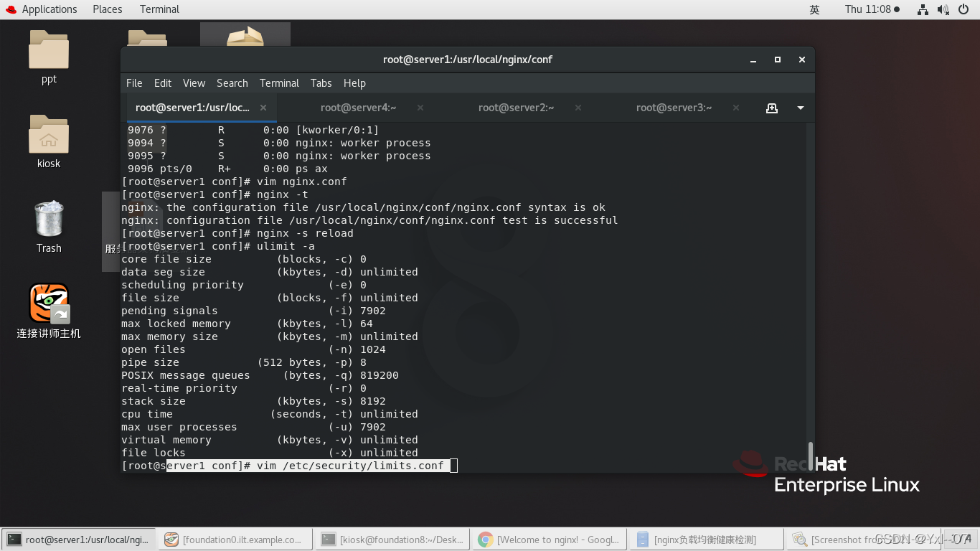Click the 'ulimit -a' command line
Image resolution: width=980 pixels, height=551 pixels.
click(x=218, y=246)
